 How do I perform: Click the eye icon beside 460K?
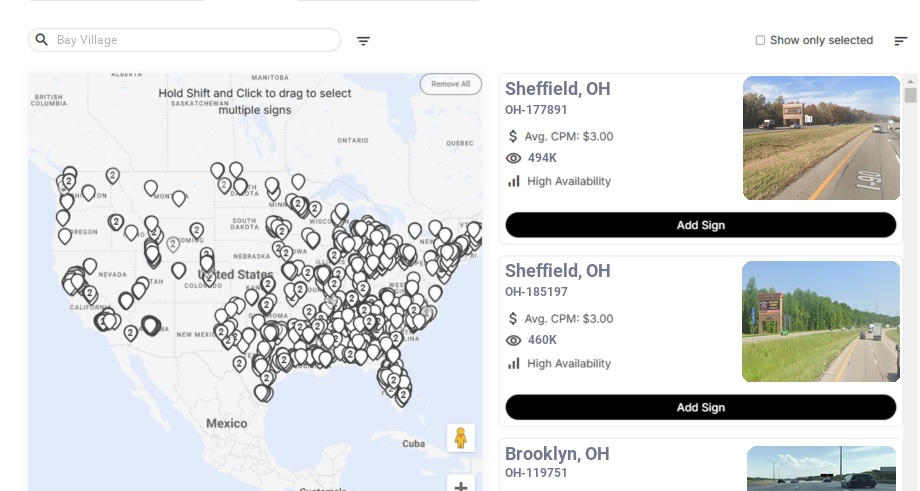(x=513, y=340)
